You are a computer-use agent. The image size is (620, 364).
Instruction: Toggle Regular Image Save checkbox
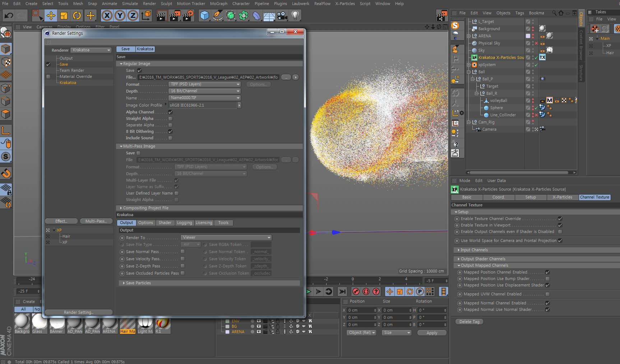coord(139,70)
